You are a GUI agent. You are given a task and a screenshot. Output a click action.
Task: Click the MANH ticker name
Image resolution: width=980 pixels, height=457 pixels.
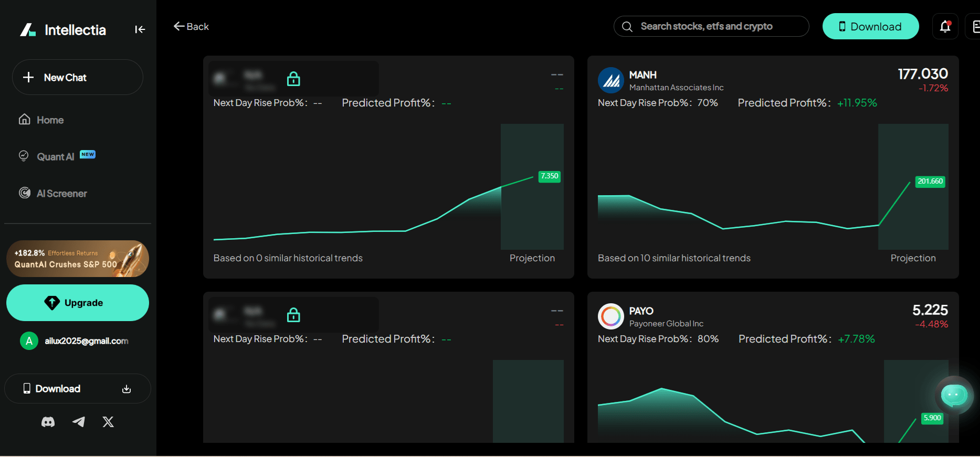[x=643, y=75]
